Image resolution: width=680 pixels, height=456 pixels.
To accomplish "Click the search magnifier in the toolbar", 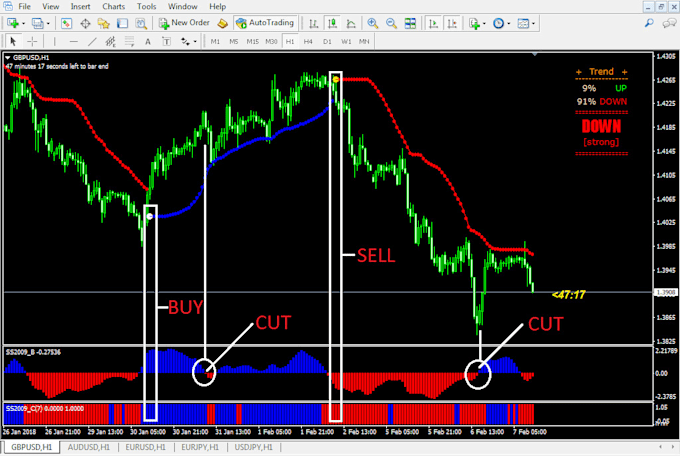I will point(649,23).
